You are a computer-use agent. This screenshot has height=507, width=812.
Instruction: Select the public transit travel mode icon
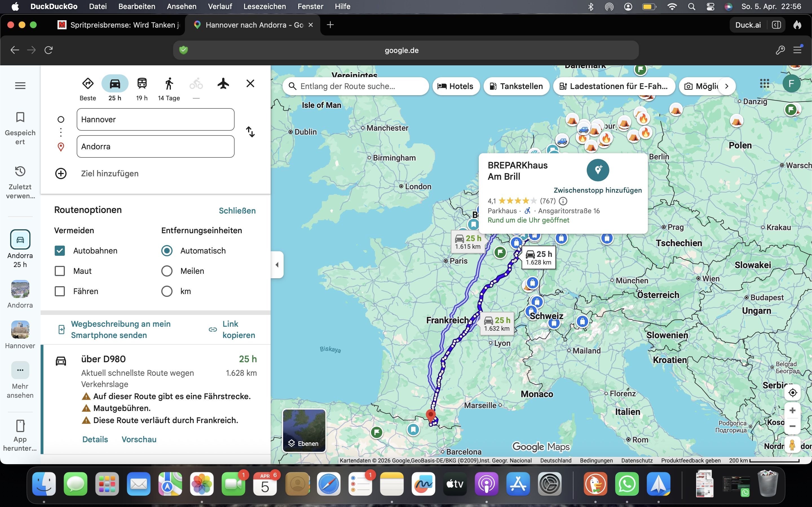pos(142,83)
